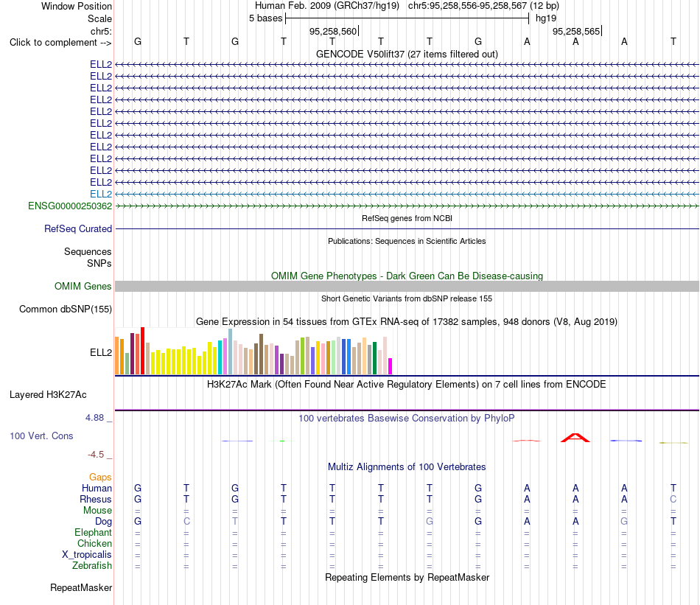700x605 pixels.
Task: Select the Window Position track label
Action: point(77,6)
